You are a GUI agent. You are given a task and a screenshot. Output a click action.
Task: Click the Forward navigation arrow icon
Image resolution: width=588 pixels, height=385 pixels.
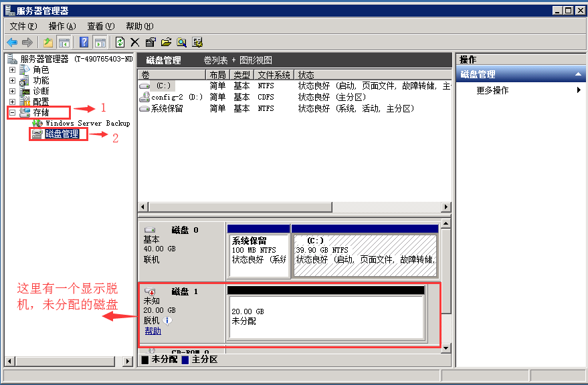click(x=27, y=42)
